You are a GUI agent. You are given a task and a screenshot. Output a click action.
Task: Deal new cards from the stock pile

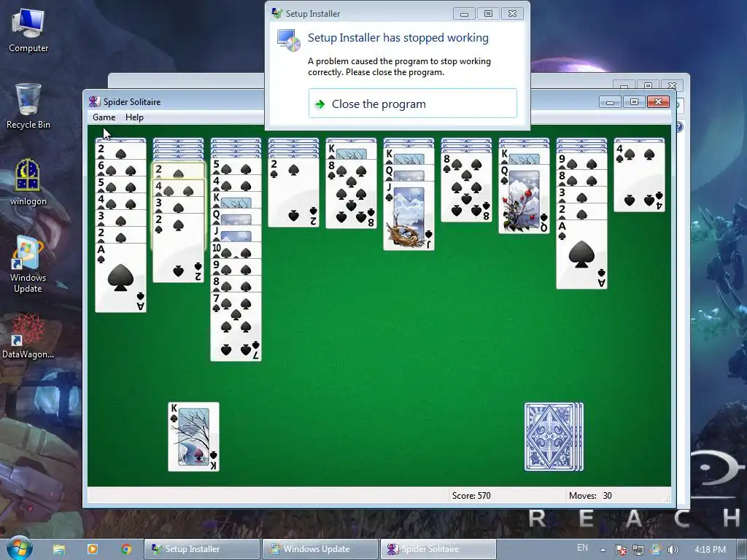pos(554,436)
